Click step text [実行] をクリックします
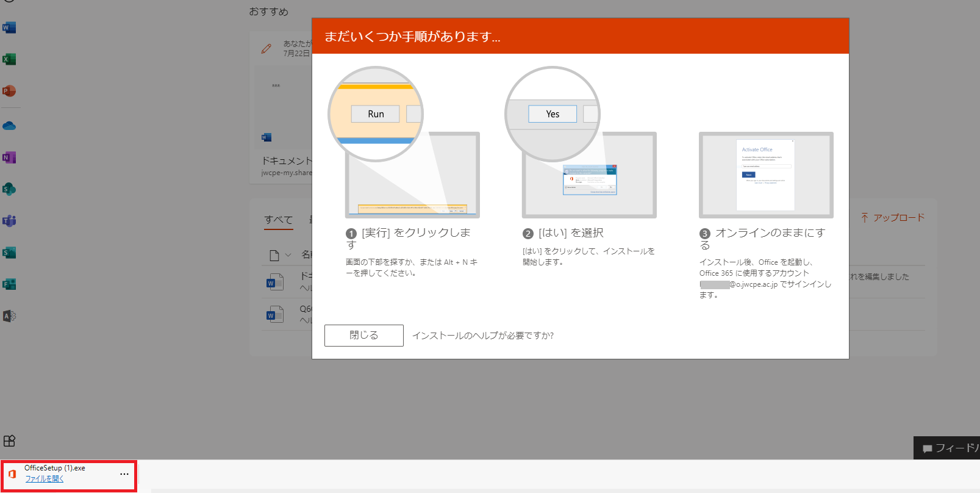 409,239
